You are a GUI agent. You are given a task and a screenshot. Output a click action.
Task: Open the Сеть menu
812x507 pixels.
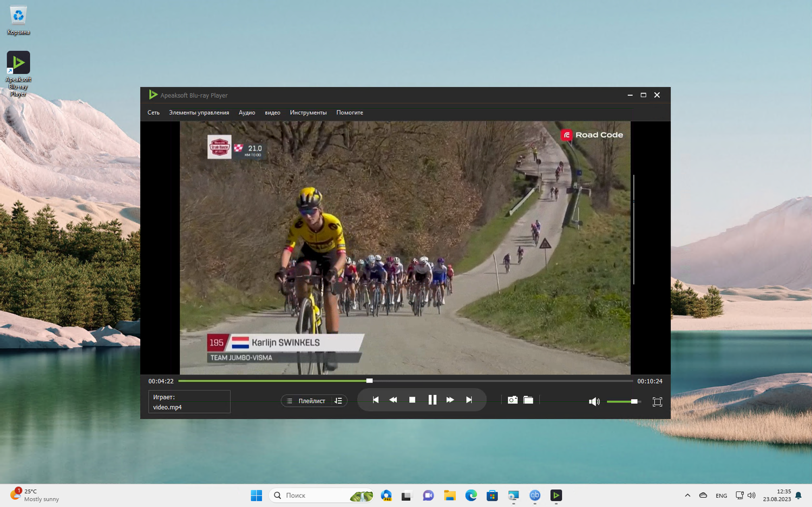[x=153, y=113]
